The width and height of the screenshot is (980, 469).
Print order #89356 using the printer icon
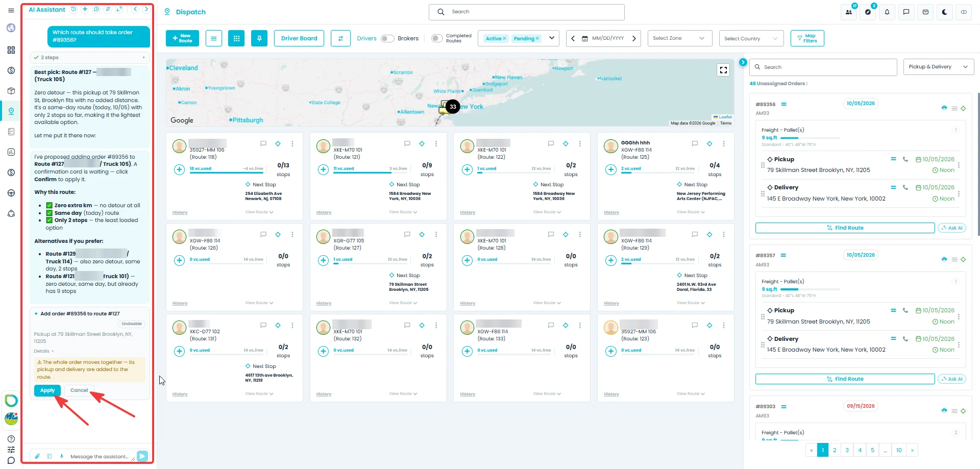pyautogui.click(x=944, y=108)
